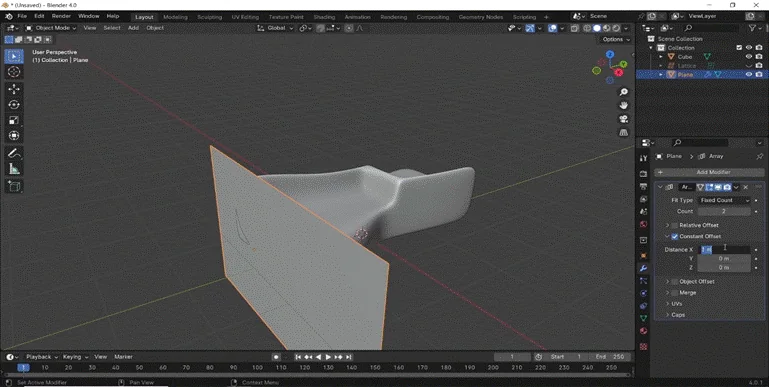Click the pan hand viewport icon
The height and width of the screenshot is (387, 769).
[623, 105]
